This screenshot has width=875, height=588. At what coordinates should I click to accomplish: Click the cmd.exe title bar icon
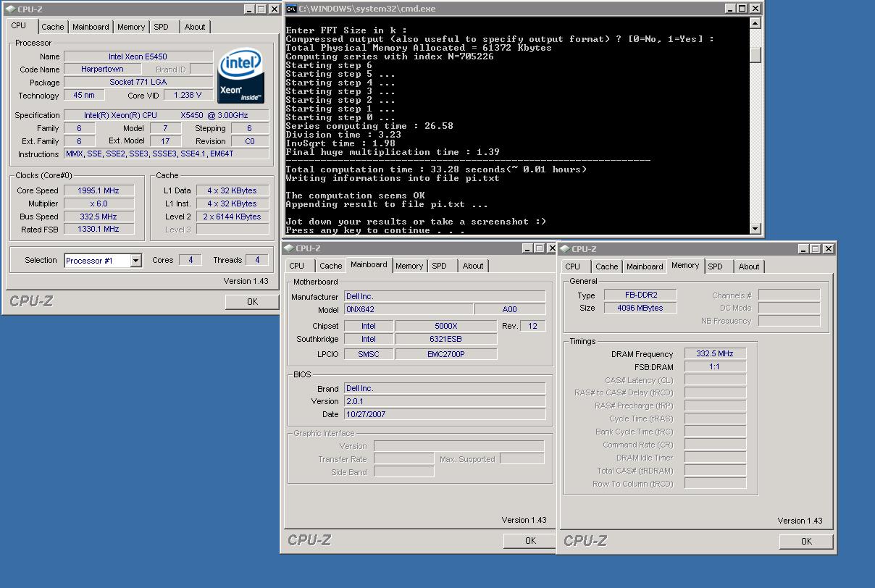(291, 9)
